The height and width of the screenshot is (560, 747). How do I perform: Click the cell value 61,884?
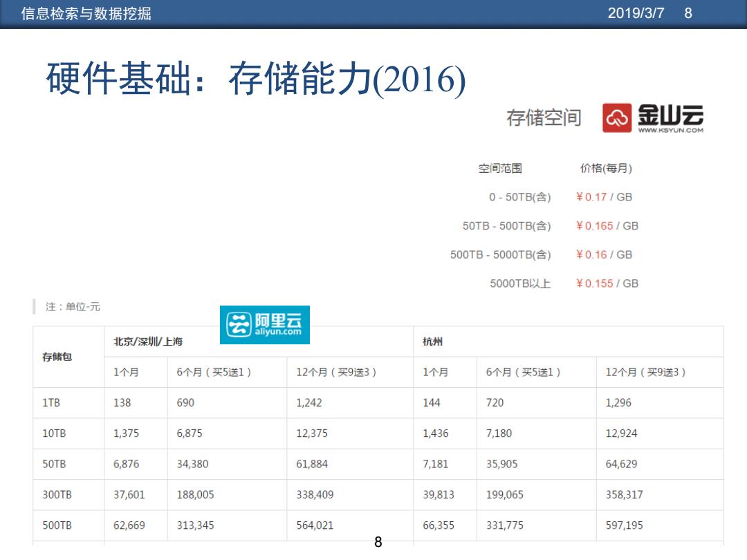click(311, 464)
